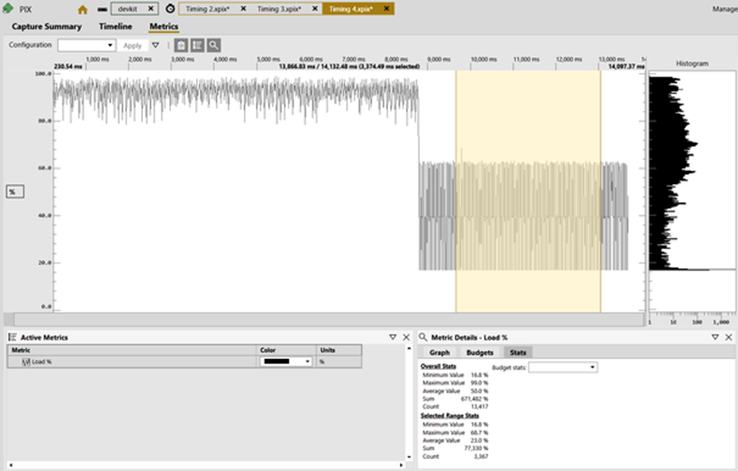Click the Color column header

287,350
